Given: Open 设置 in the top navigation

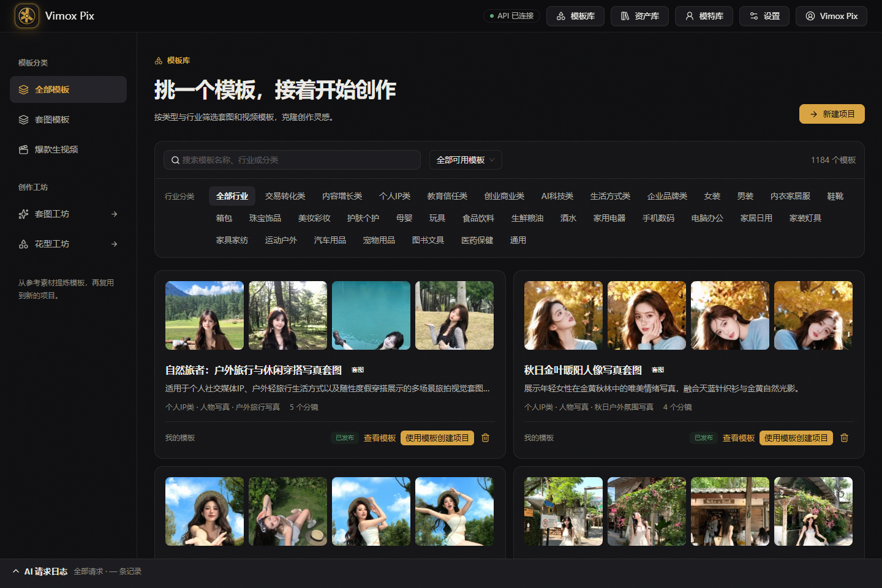Looking at the screenshot, I should (764, 16).
